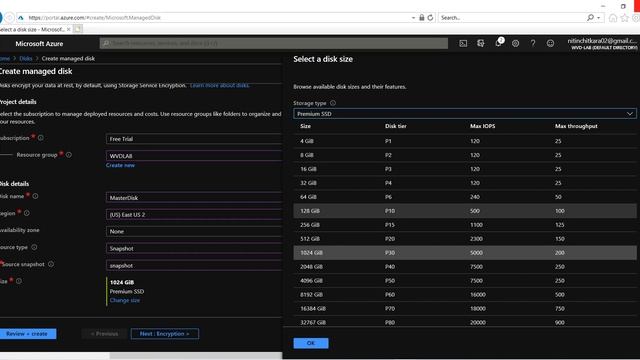
Task: Click OK button in disk size panel
Action: [x=311, y=343]
